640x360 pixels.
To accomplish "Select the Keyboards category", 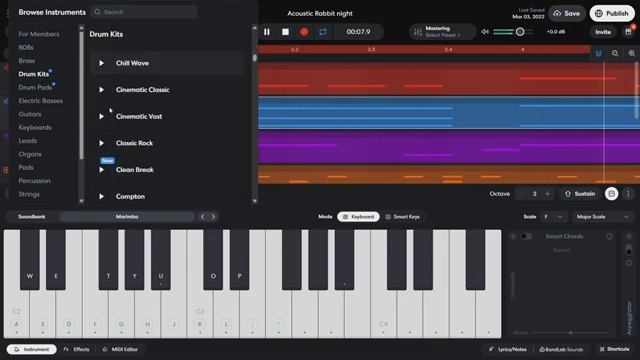I will point(35,127).
